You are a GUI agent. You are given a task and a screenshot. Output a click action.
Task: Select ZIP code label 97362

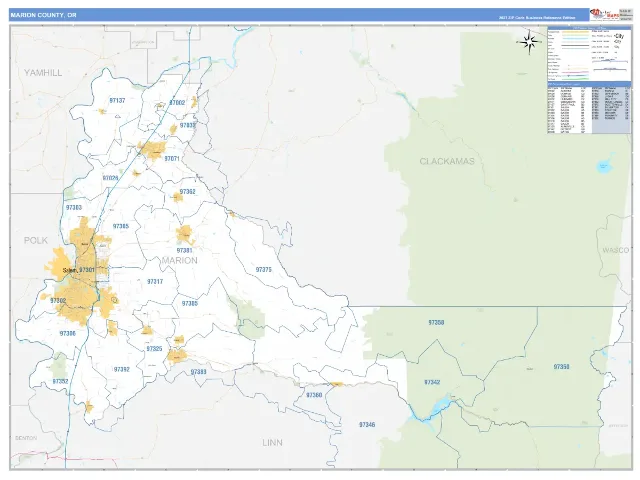coord(188,191)
